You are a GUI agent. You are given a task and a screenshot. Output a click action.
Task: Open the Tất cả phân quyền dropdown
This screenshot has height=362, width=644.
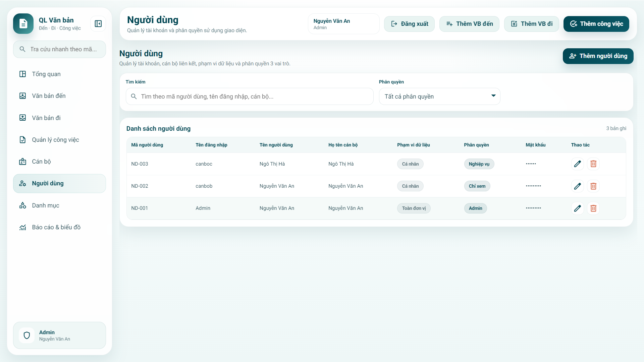pos(439,97)
